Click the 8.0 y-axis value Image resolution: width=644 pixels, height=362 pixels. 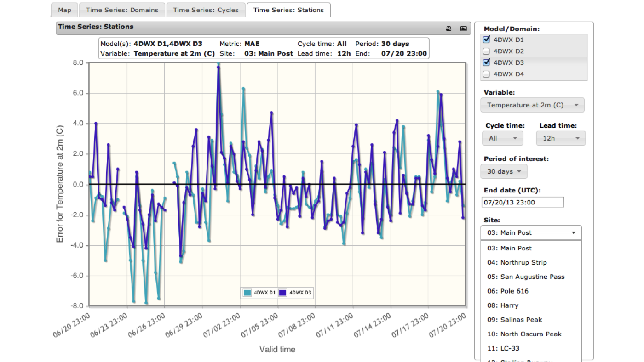(77, 62)
